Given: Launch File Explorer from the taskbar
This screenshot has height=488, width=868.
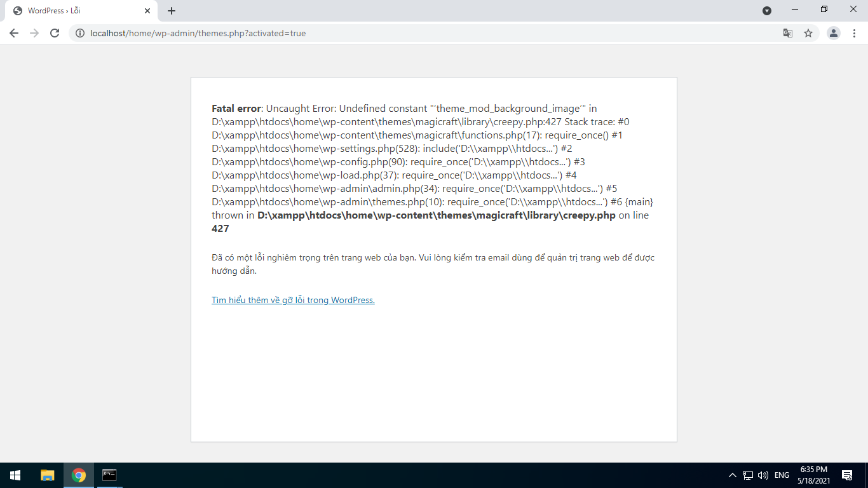Looking at the screenshot, I should click(x=48, y=475).
